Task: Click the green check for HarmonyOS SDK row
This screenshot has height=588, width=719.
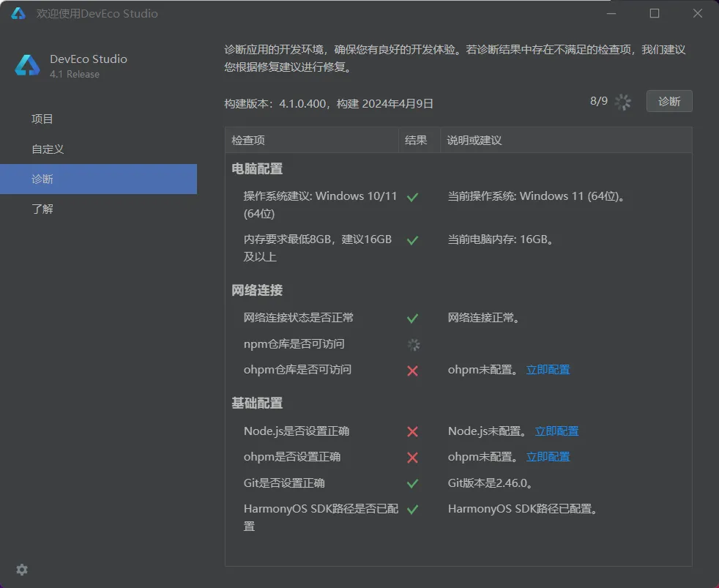Action: click(x=412, y=509)
